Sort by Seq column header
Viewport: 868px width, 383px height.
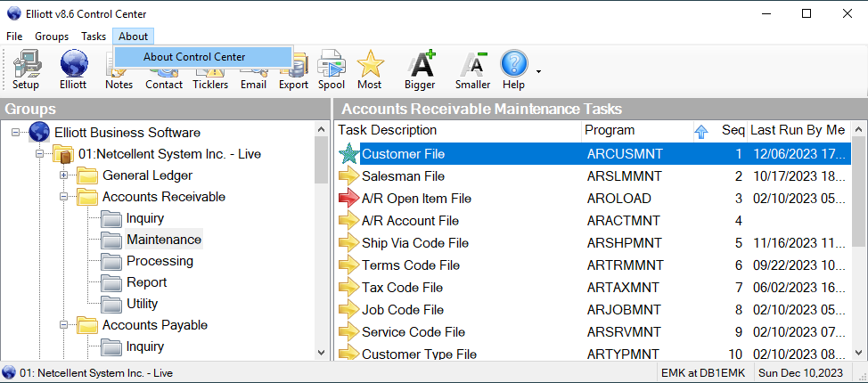point(733,131)
